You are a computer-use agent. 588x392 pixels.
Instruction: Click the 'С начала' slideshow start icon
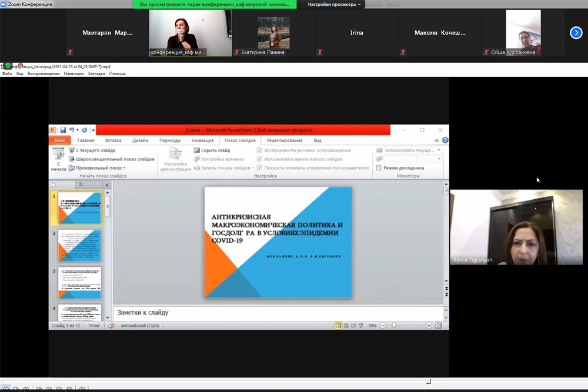pyautogui.click(x=58, y=156)
